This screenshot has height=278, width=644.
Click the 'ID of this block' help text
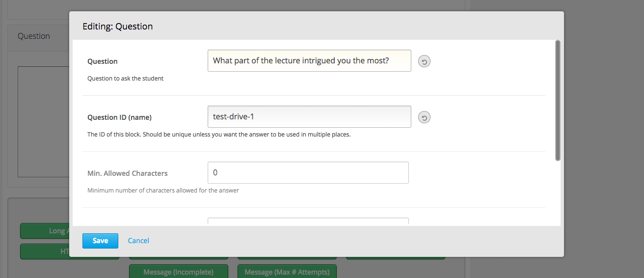coord(219,135)
